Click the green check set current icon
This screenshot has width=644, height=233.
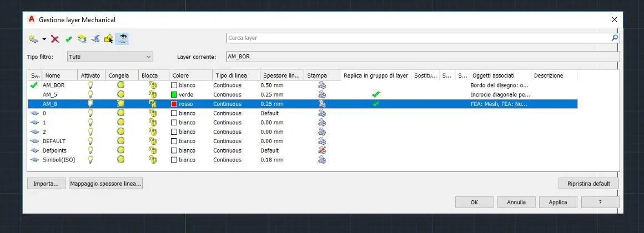[69, 39]
